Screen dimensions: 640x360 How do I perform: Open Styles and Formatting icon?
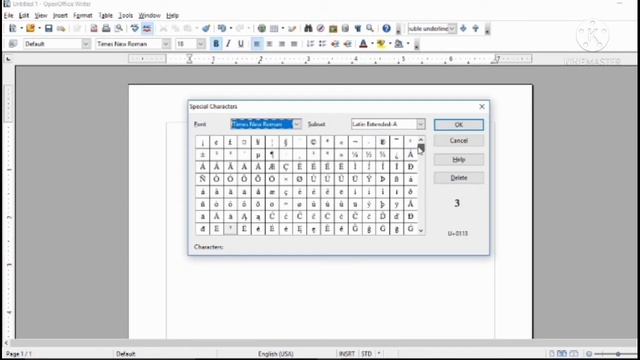click(13, 44)
